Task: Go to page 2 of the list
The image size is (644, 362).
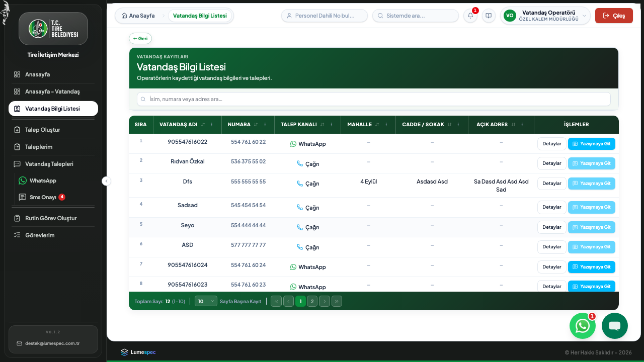Action: click(x=312, y=301)
